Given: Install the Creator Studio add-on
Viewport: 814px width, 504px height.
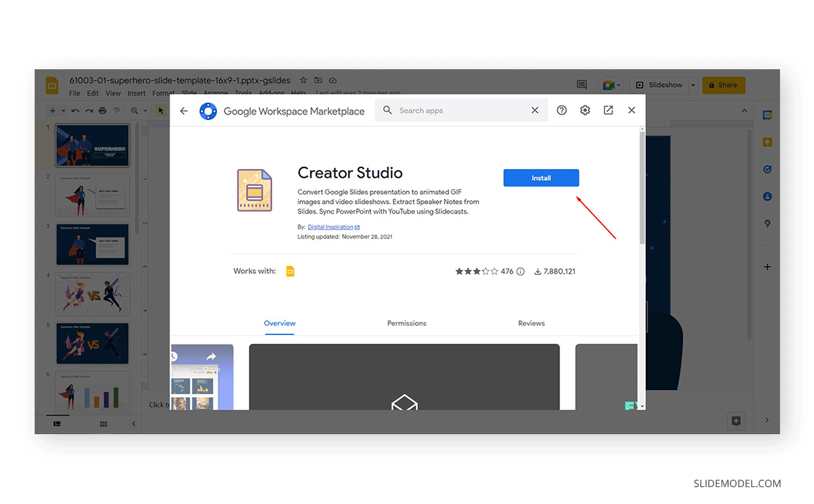Looking at the screenshot, I should (x=541, y=178).
